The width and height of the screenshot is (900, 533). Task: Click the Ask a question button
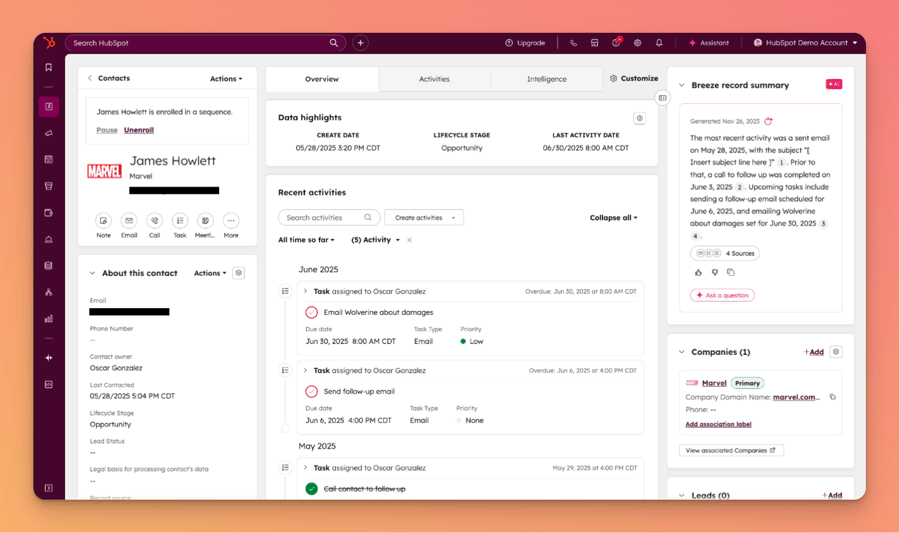[722, 295]
